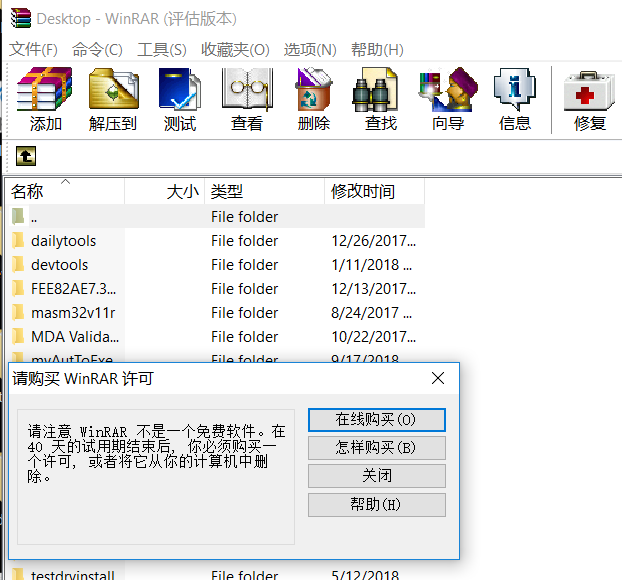Open the 收藏夹(O) menu
The image size is (622, 580).
[x=235, y=50]
